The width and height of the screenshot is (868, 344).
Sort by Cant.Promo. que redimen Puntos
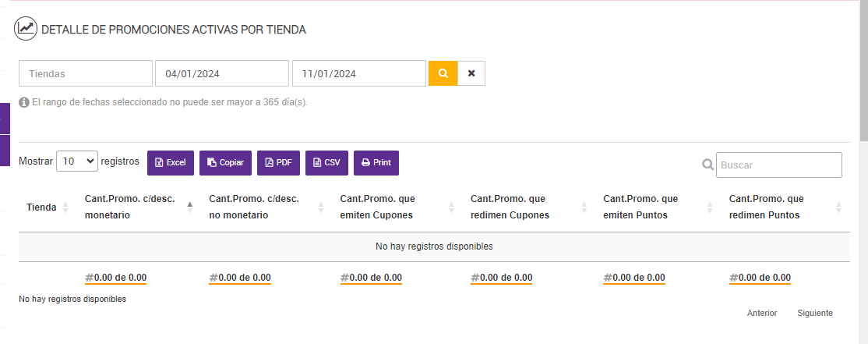tap(785, 207)
